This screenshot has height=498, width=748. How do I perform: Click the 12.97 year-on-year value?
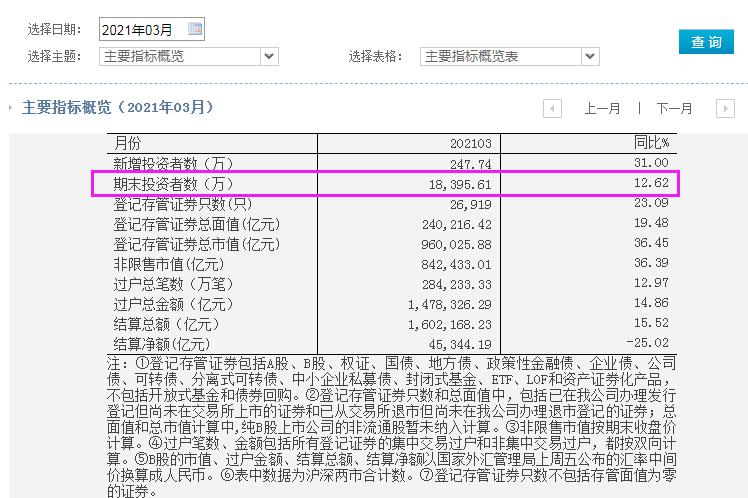[x=651, y=283]
